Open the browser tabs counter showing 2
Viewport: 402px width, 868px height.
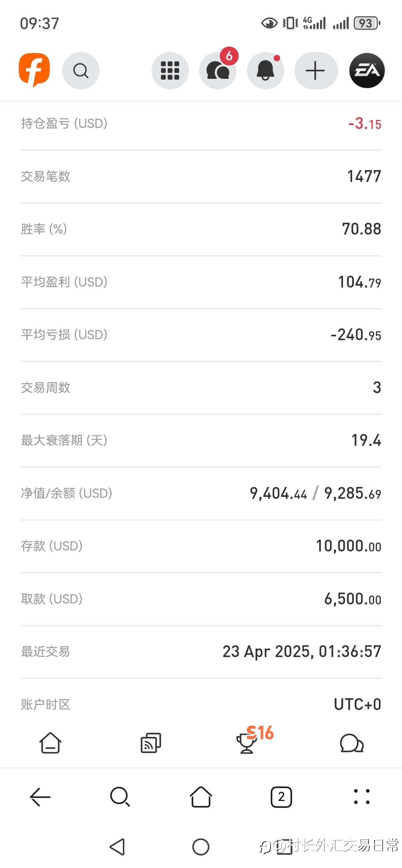[x=281, y=797]
